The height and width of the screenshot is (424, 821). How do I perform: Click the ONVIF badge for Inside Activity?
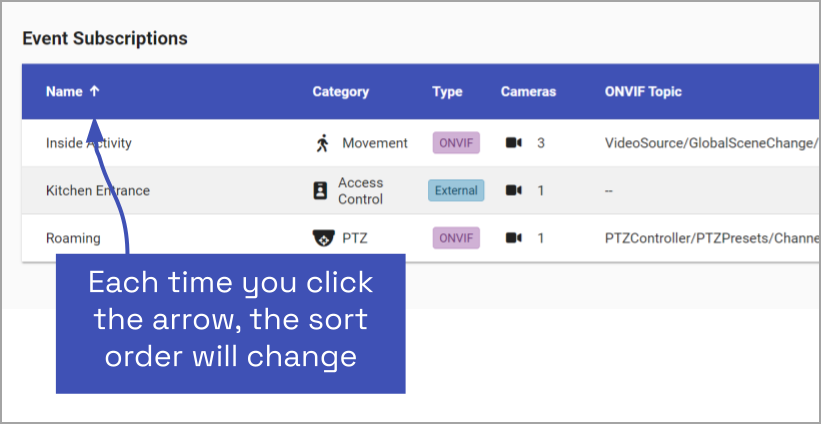point(456,143)
